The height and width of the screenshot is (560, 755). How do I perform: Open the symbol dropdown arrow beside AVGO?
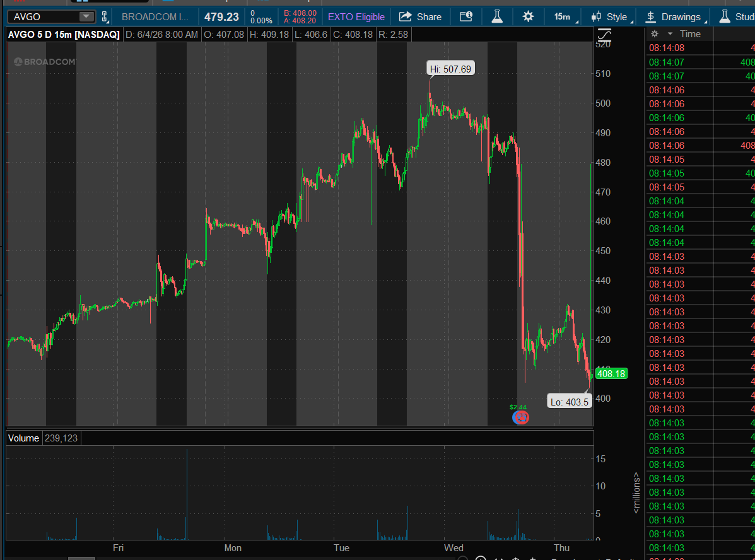pyautogui.click(x=86, y=17)
